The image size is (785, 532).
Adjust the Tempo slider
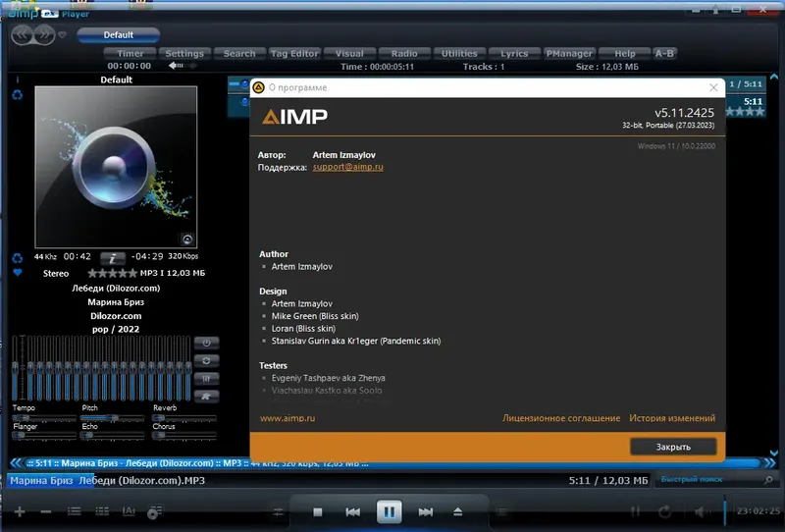[x=44, y=418]
